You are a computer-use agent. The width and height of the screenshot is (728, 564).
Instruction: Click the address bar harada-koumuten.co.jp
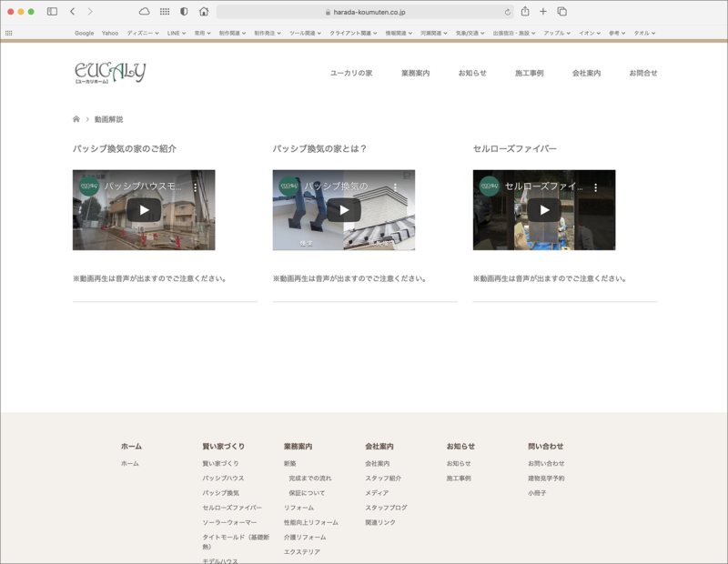click(x=365, y=12)
